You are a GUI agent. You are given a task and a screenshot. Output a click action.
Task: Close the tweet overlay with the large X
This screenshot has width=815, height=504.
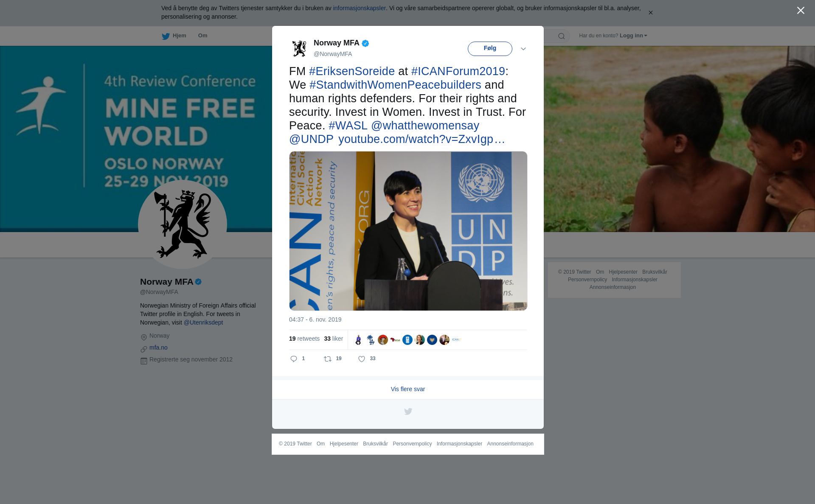(801, 11)
